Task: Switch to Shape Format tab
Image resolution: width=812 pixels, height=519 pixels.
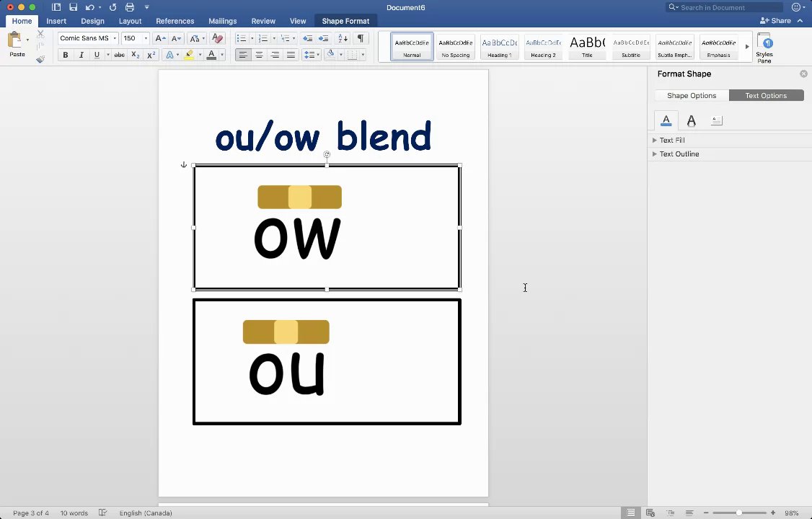Action: 346,21
